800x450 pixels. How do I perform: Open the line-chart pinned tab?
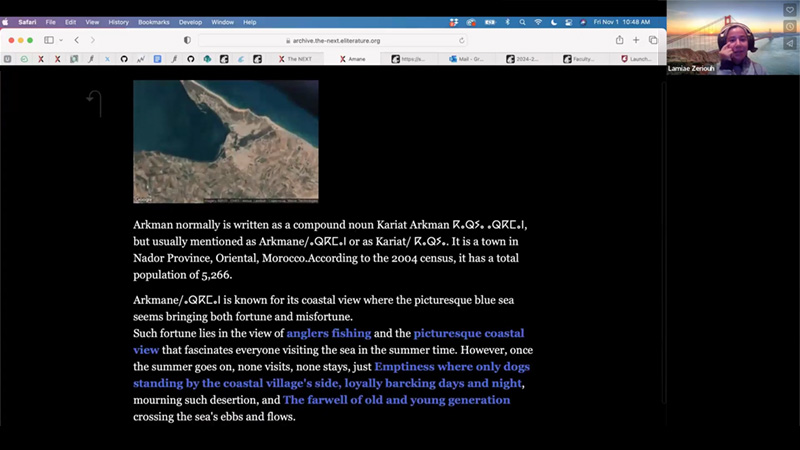pos(140,59)
